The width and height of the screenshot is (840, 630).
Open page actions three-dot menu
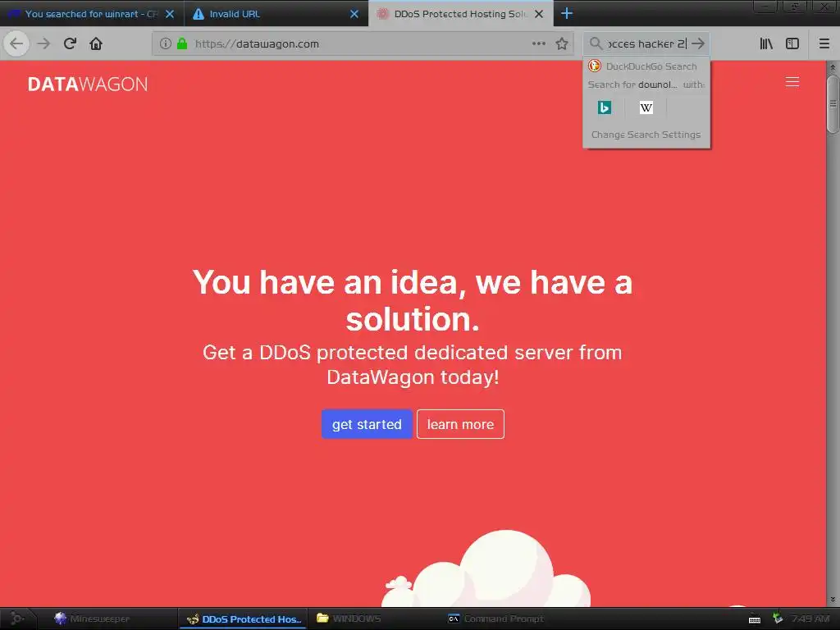[539, 43]
